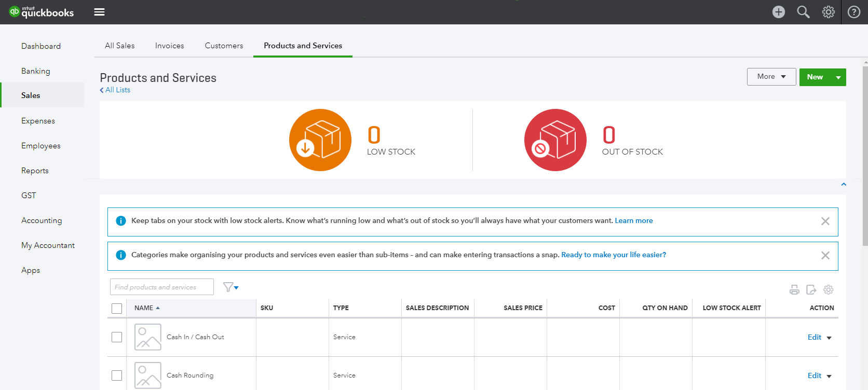The image size is (868, 390).
Task: Open Reports in the left sidebar
Action: click(x=35, y=171)
